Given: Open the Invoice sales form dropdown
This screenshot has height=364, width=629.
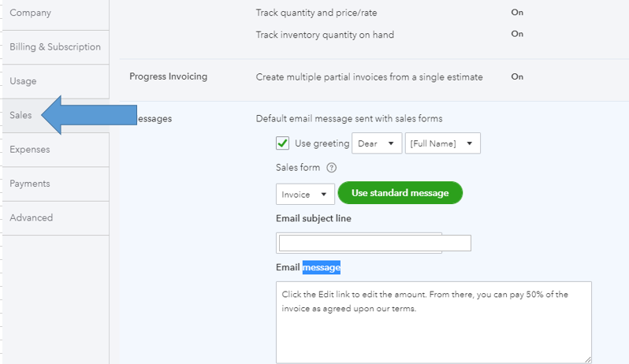Looking at the screenshot, I should coord(303,195).
